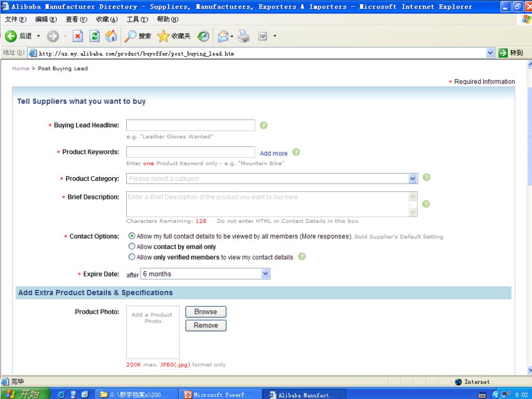The image size is (532, 399).
Task: Stop page loading with red X icon
Action: pos(78,36)
